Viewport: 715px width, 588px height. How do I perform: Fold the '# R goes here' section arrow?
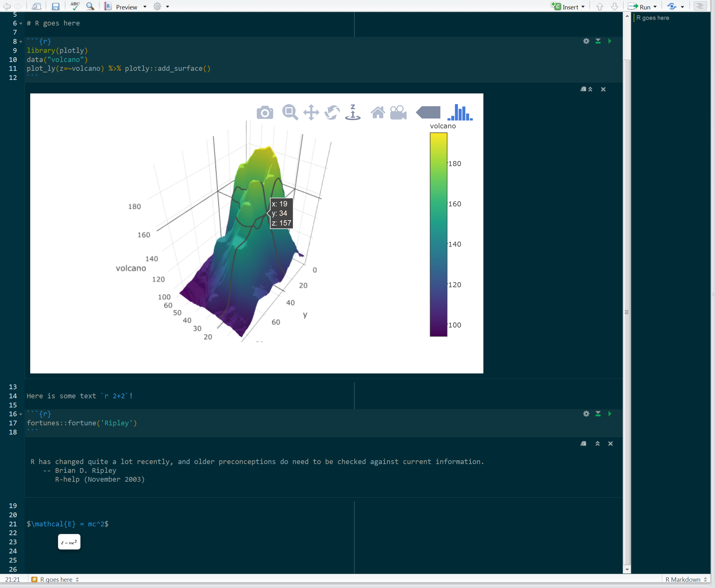[21, 23]
